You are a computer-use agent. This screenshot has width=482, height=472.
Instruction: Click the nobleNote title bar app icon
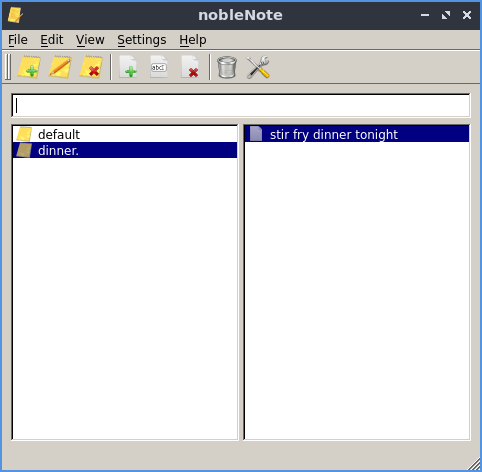pyautogui.click(x=15, y=15)
